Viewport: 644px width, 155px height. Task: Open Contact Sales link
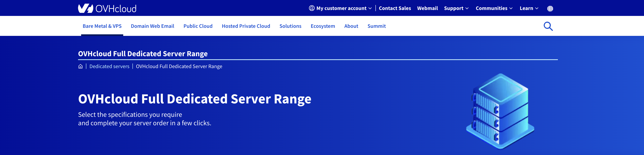[x=395, y=8]
